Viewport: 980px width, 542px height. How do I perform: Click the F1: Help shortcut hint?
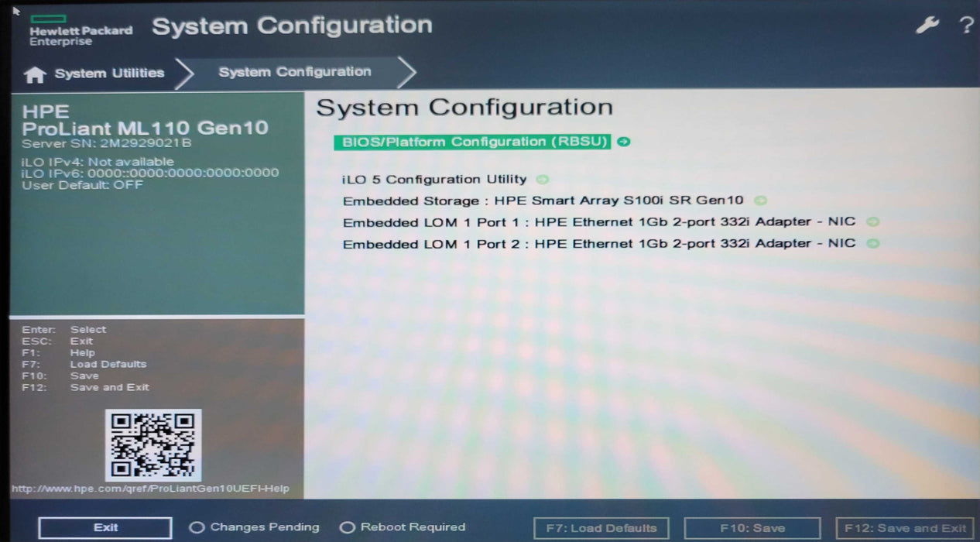[59, 352]
